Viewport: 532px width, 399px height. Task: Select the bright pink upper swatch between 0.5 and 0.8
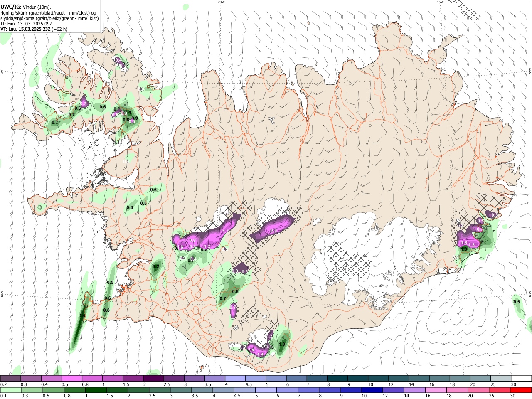click(72, 379)
